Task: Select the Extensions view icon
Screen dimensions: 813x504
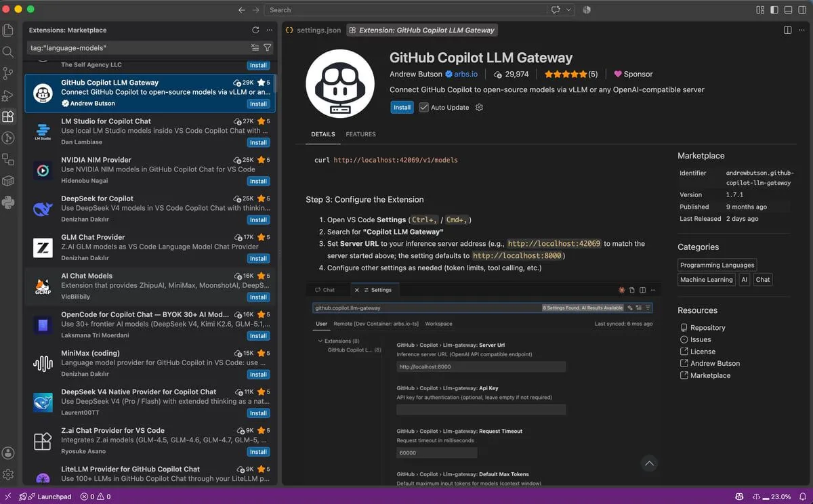Action: click(x=8, y=117)
